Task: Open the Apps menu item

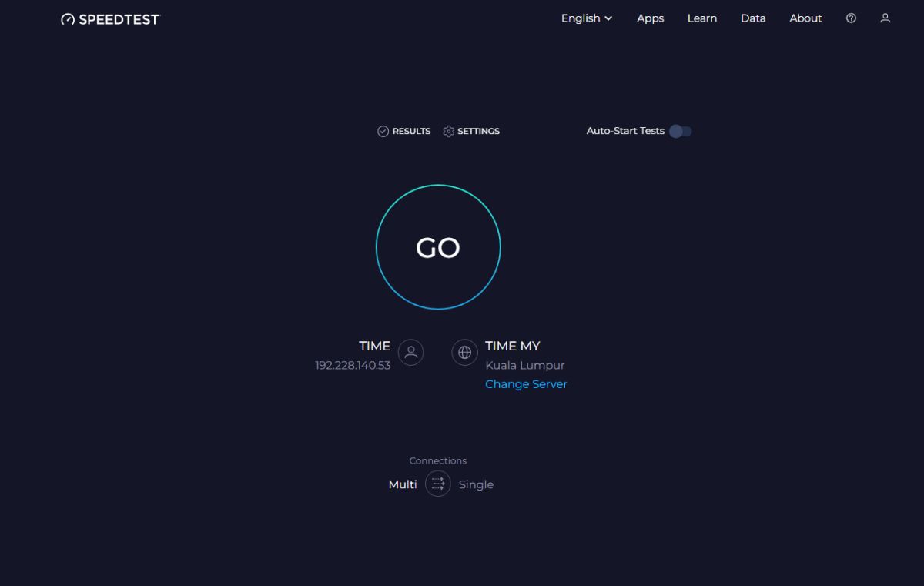Action: 650,18
